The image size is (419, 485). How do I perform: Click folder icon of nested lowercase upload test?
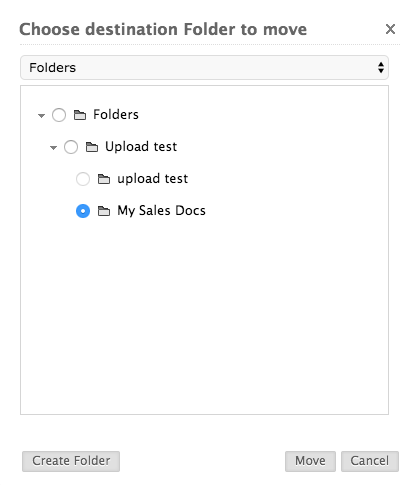pyautogui.click(x=104, y=179)
